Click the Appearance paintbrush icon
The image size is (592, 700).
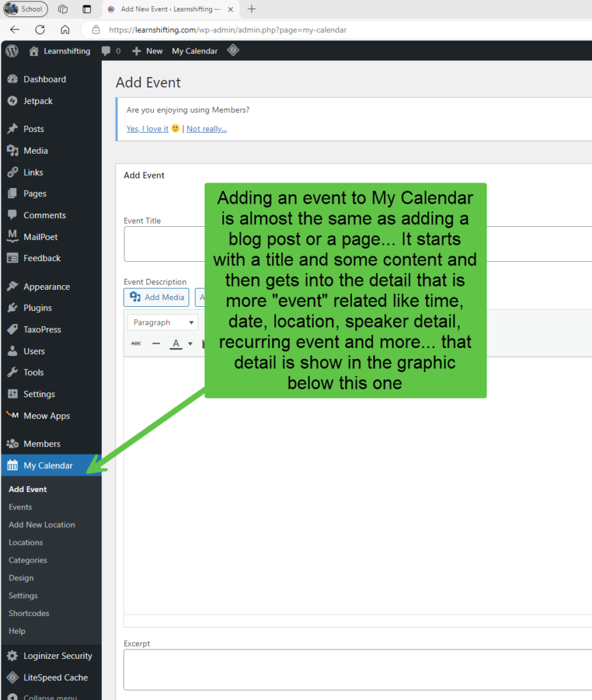click(x=12, y=286)
